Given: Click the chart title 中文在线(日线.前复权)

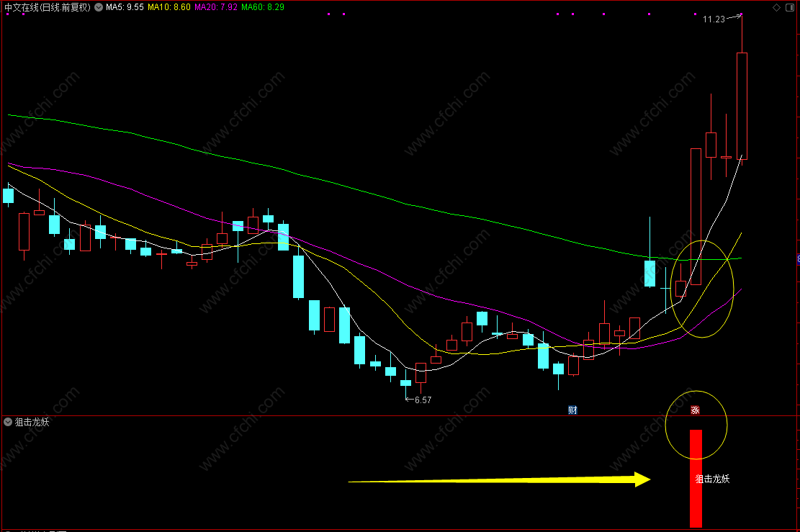Looking at the screenshot, I should coord(48,7).
